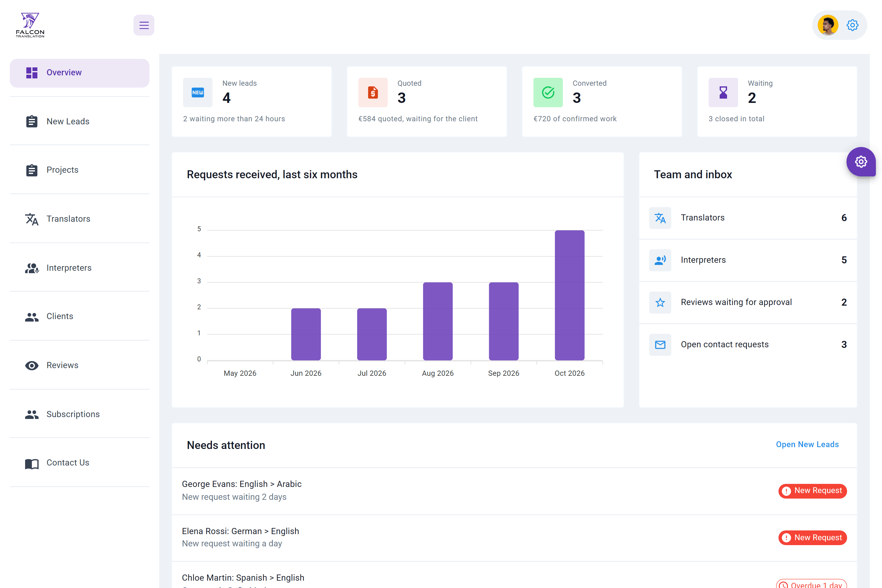The width and height of the screenshot is (882, 588).
Task: Toggle the hamburger sidebar menu button
Action: [x=144, y=25]
